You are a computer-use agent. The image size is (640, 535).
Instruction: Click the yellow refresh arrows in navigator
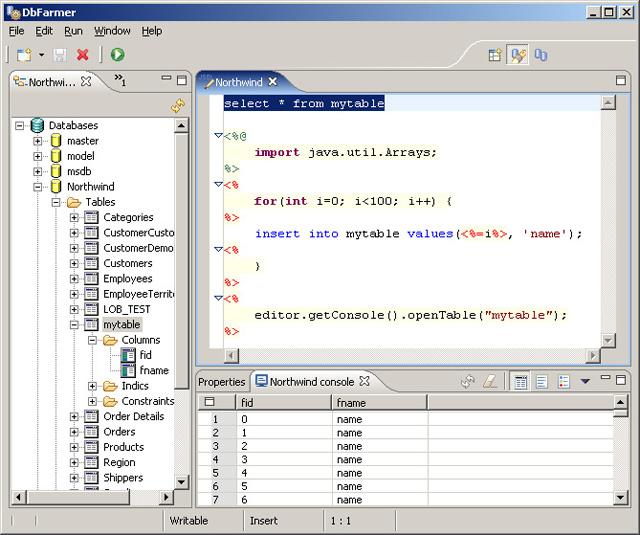tap(178, 106)
